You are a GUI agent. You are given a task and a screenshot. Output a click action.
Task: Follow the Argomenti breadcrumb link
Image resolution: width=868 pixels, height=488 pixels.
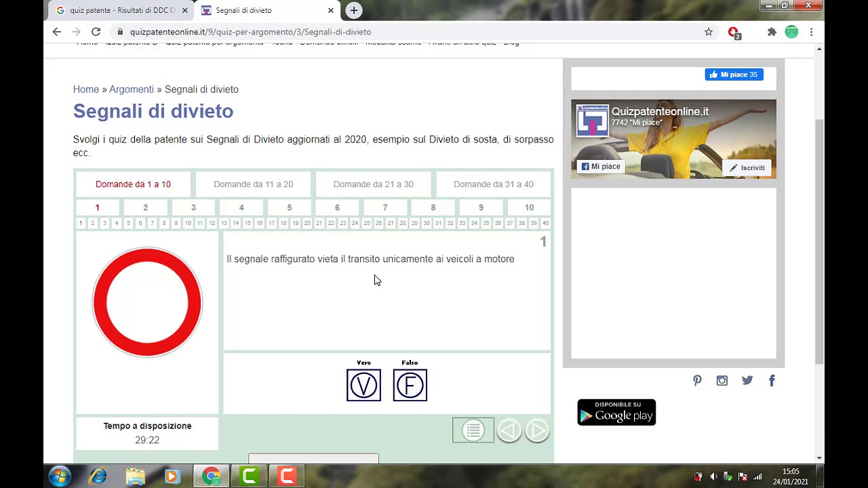click(132, 89)
